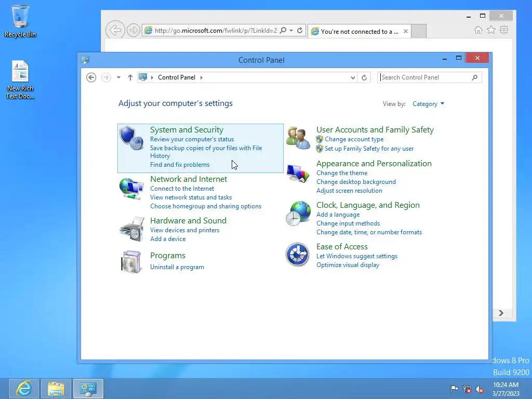Image resolution: width=532 pixels, height=399 pixels.
Task: Click Control Panel taskbar button
Action: [88, 389]
